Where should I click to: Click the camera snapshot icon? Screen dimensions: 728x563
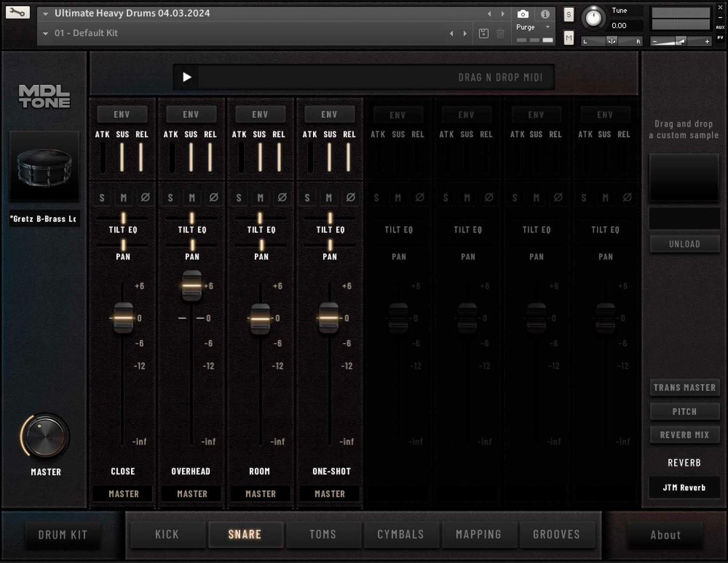(x=523, y=14)
